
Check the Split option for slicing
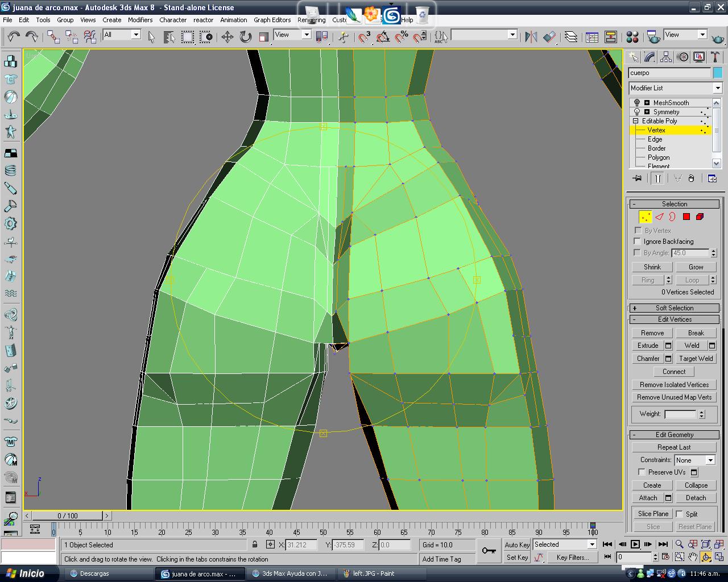click(x=679, y=514)
